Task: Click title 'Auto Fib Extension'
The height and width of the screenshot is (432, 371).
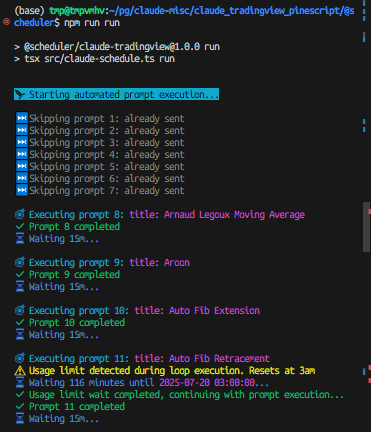Action: tap(214, 310)
